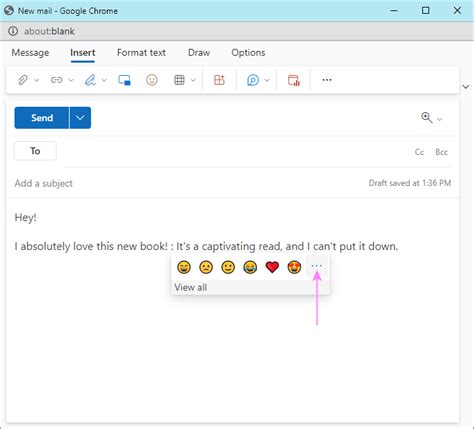The height and width of the screenshot is (429, 474).
Task: Expand the zoom dropdown arrow
Action: (440, 119)
